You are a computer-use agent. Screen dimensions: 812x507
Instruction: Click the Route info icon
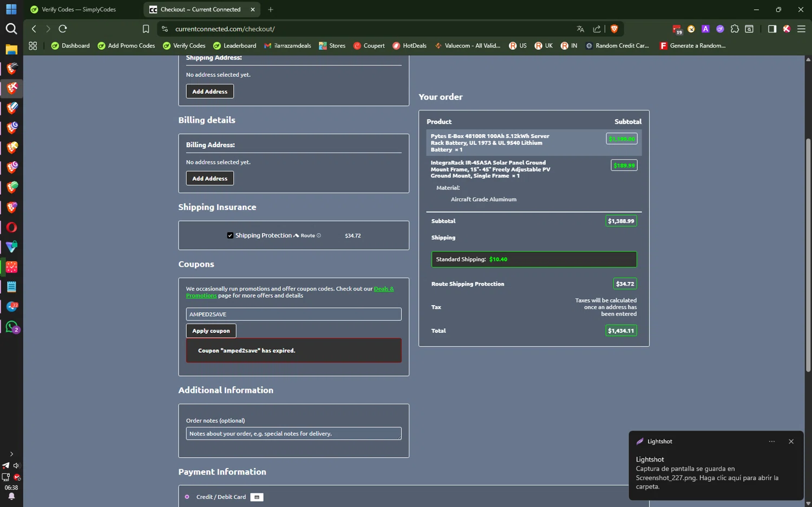point(319,235)
